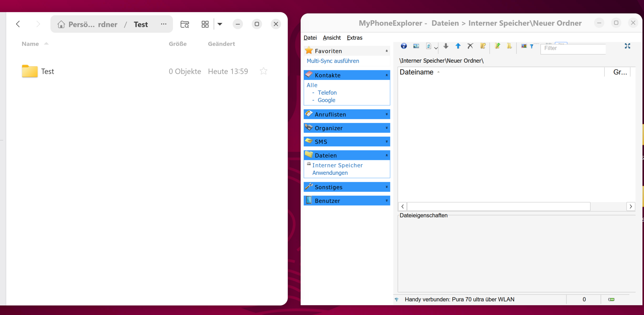
Task: Click Multi-Sync ausführen link
Action: coord(333,61)
